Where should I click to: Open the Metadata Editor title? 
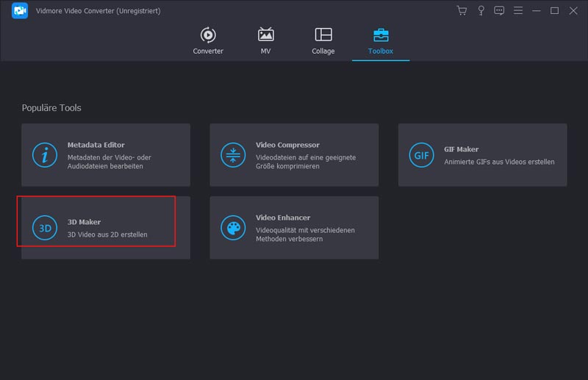pyautogui.click(x=96, y=145)
